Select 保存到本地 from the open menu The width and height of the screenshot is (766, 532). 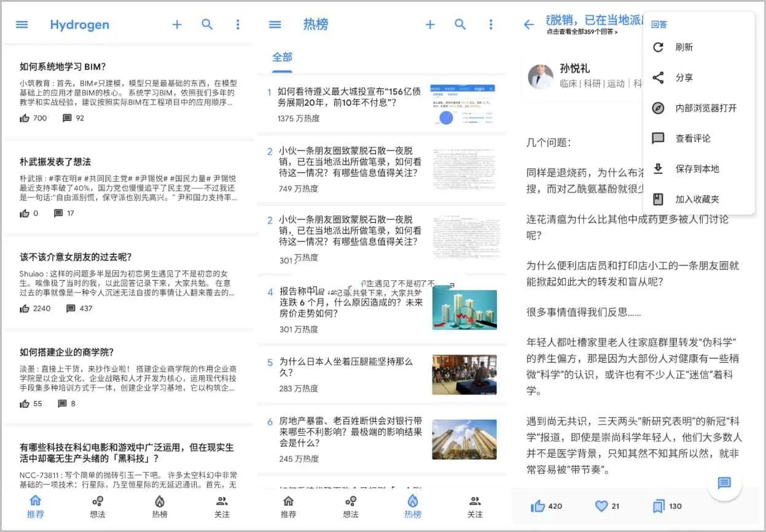(682, 168)
